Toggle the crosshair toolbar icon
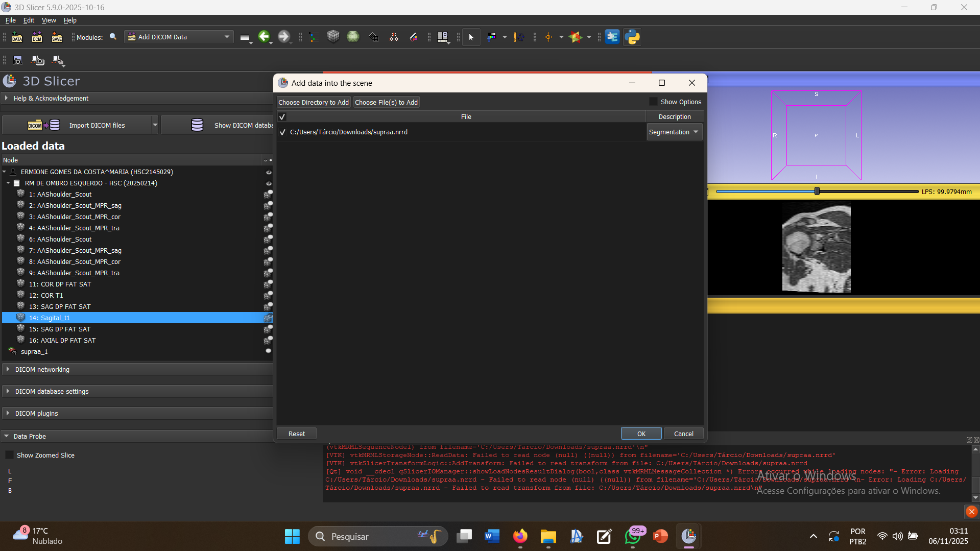 pyautogui.click(x=548, y=37)
